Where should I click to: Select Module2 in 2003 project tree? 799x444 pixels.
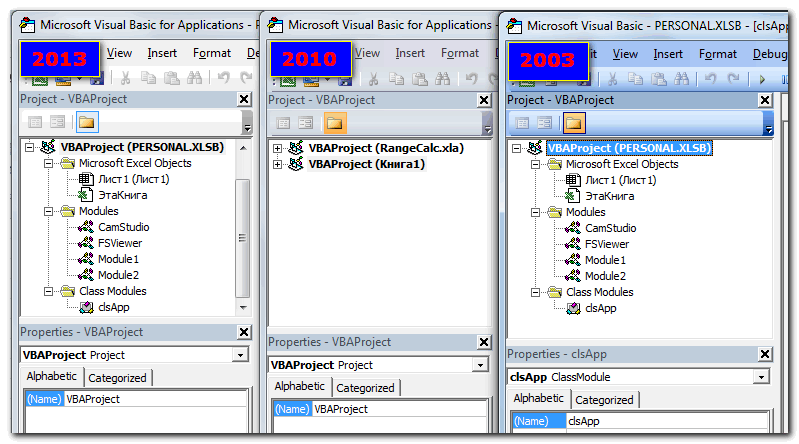(x=605, y=276)
